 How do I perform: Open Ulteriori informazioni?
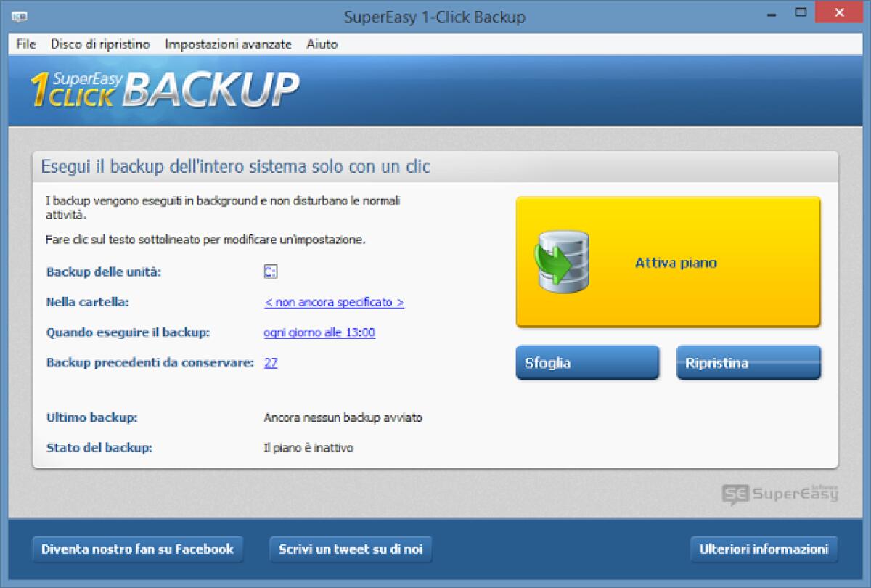[x=764, y=550]
